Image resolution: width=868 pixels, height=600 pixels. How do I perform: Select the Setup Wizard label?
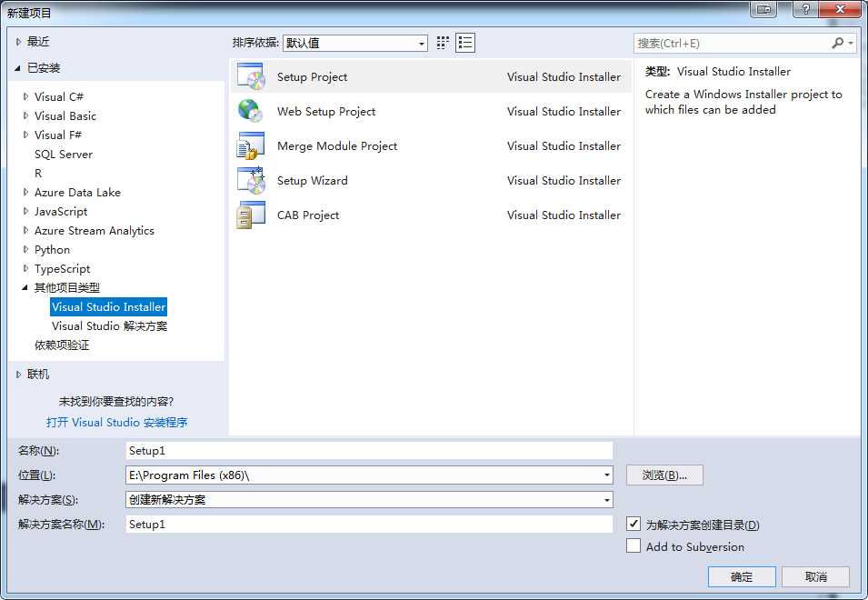pos(313,180)
